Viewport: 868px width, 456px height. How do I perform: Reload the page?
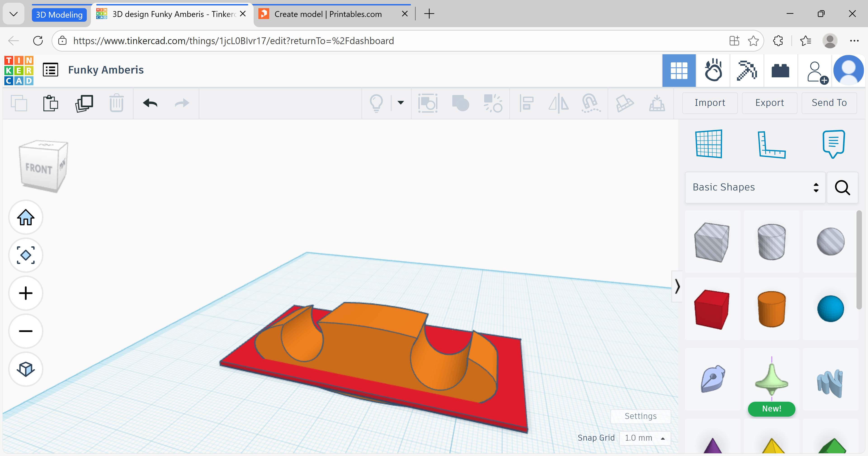point(38,41)
